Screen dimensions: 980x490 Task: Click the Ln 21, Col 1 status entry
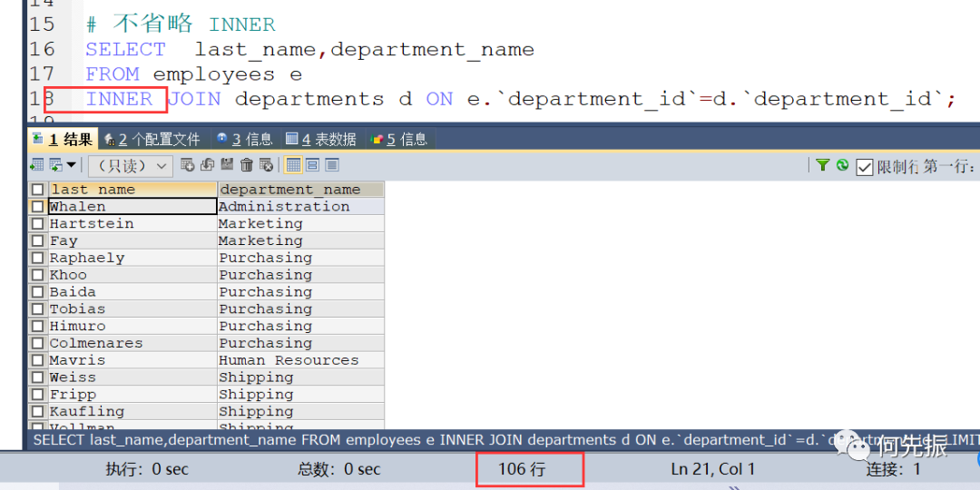pyautogui.click(x=713, y=469)
